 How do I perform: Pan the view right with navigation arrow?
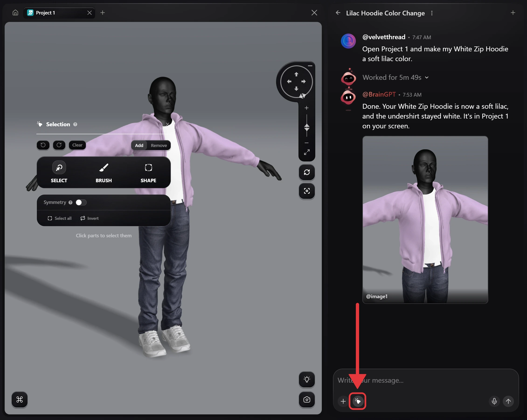304,82
